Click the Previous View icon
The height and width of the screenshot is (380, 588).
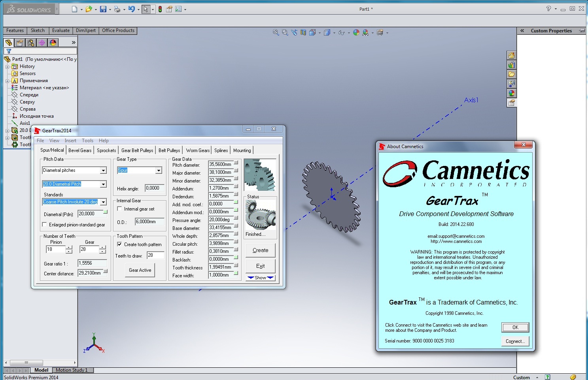point(294,32)
